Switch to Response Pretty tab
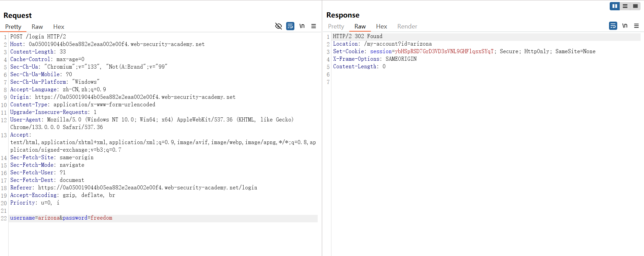This screenshot has width=644, height=256. point(336,26)
